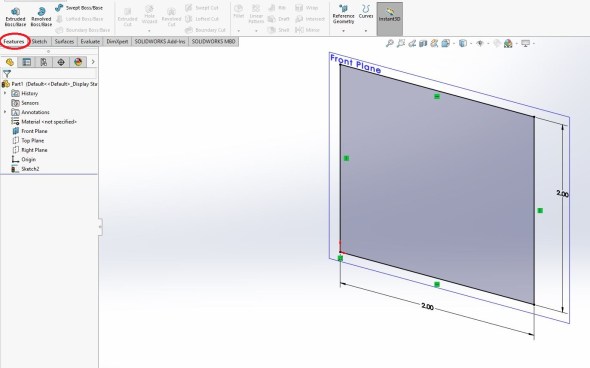Click the Swept Cut tool

tap(202, 8)
